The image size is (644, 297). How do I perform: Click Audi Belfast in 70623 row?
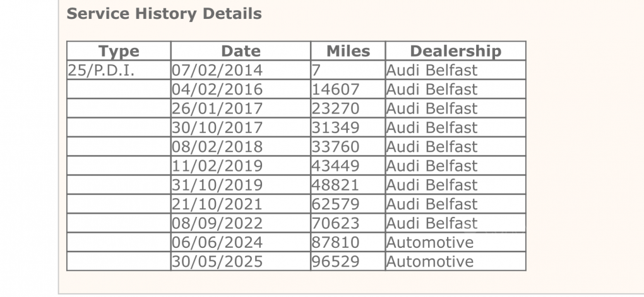pos(455,223)
